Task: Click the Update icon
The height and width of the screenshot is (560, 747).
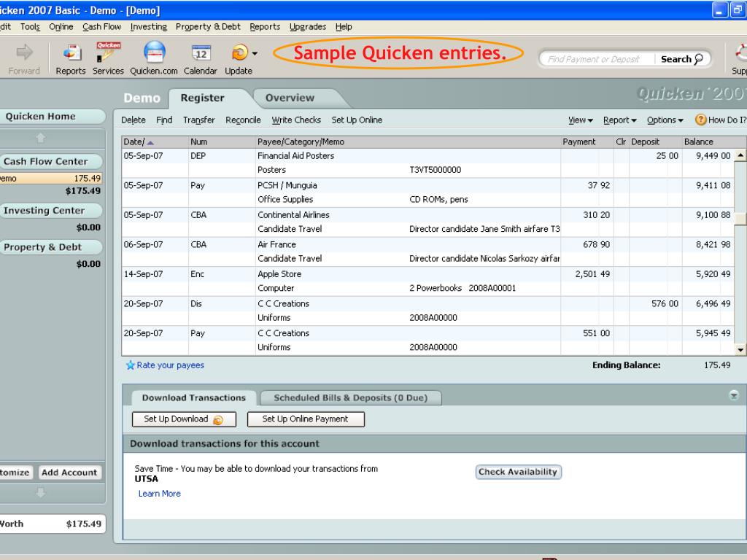Action: (x=239, y=52)
